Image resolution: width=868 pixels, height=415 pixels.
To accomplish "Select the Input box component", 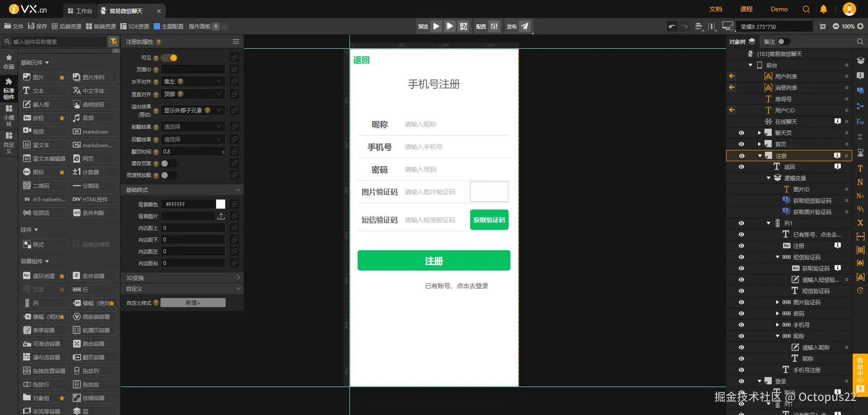I will click(x=44, y=104).
